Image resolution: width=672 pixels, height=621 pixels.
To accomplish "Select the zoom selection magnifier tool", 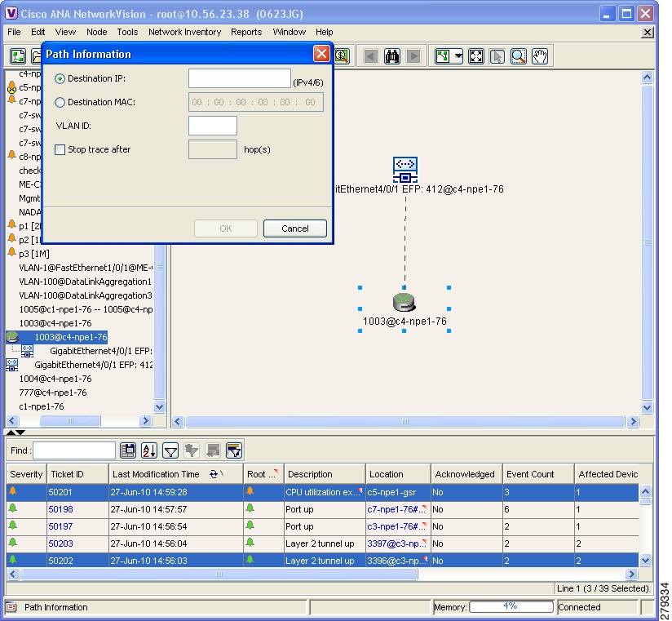I will 519,56.
